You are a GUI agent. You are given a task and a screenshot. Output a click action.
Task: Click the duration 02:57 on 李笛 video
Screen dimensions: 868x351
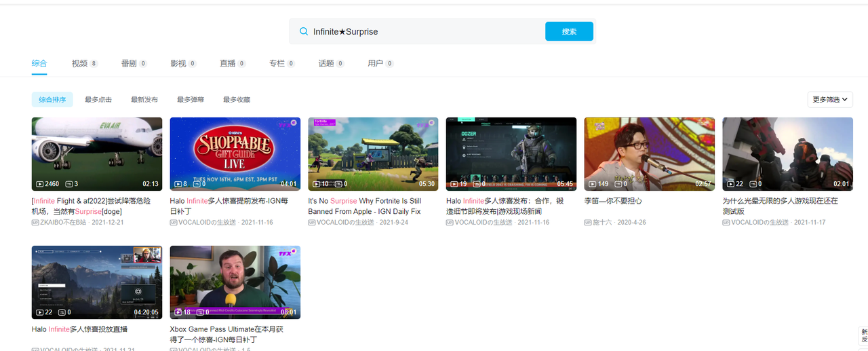click(x=703, y=184)
